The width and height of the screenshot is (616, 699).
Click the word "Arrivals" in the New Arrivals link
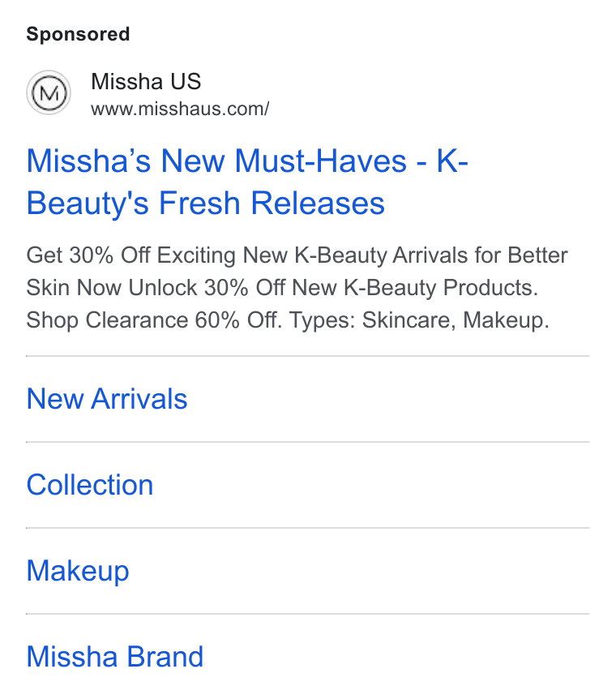(x=139, y=398)
